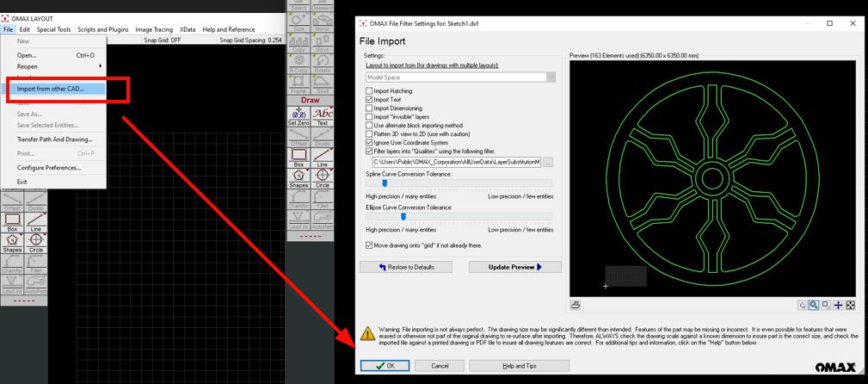868x384 pixels.
Task: Click the Frame tool in the middle toolbar
Action: (299, 84)
